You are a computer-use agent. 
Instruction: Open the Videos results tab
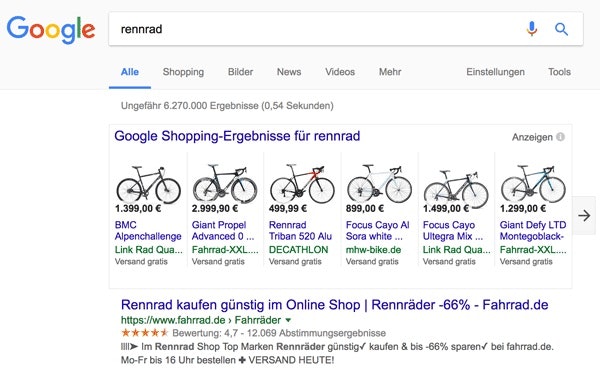coord(340,72)
